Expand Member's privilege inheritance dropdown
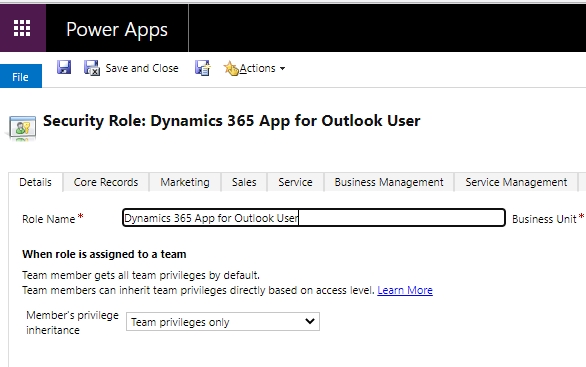 point(223,322)
